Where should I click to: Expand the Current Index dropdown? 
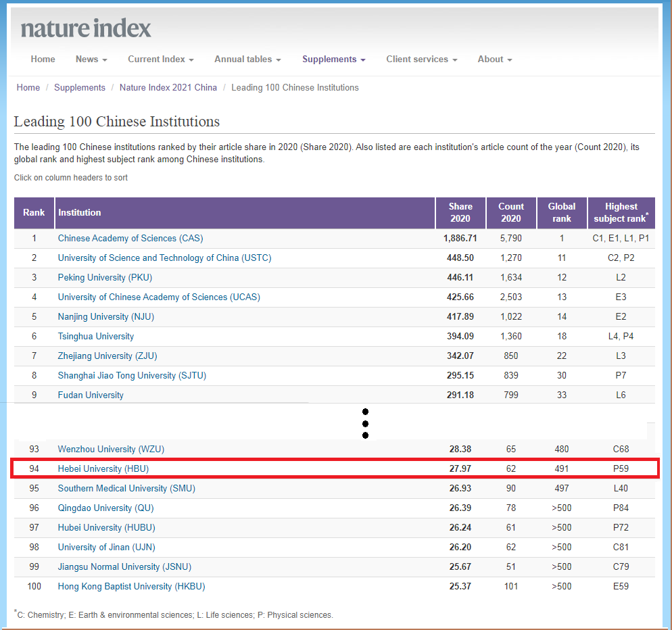click(x=161, y=59)
